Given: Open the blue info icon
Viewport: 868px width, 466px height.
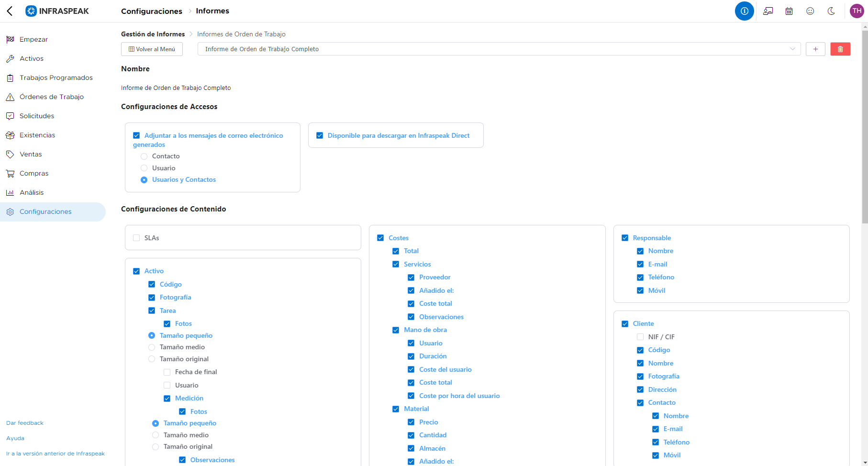Looking at the screenshot, I should tap(745, 11).
